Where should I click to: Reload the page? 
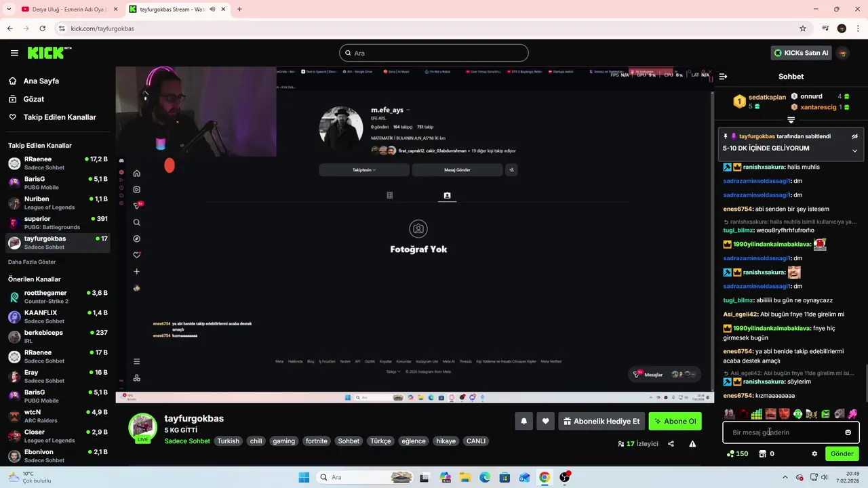click(x=42, y=28)
